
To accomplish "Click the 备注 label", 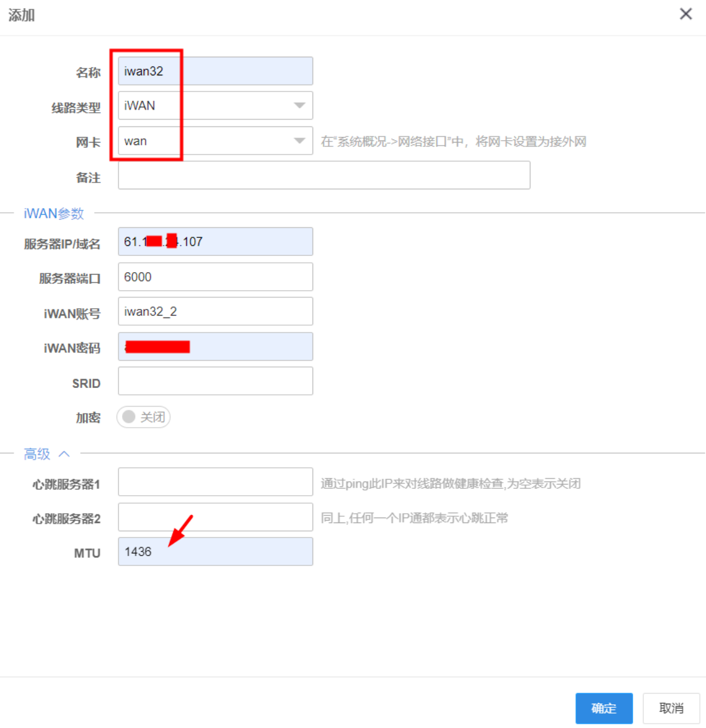I will tap(88, 178).
